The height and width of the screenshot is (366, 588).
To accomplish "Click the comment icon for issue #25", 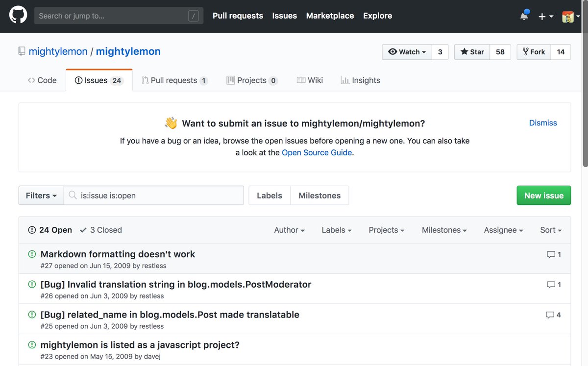I will (x=550, y=315).
